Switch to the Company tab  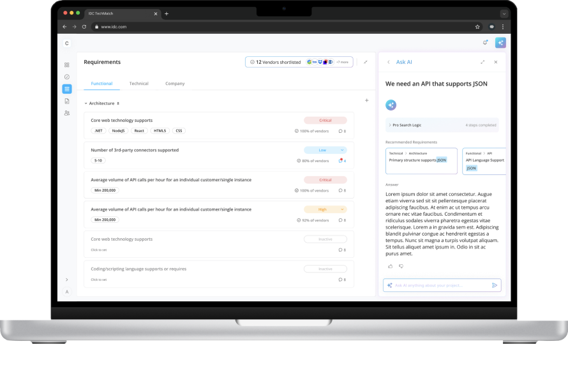tap(175, 84)
